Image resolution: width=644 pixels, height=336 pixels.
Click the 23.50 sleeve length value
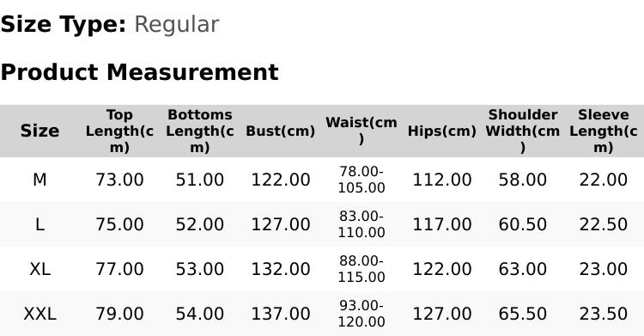point(604,315)
